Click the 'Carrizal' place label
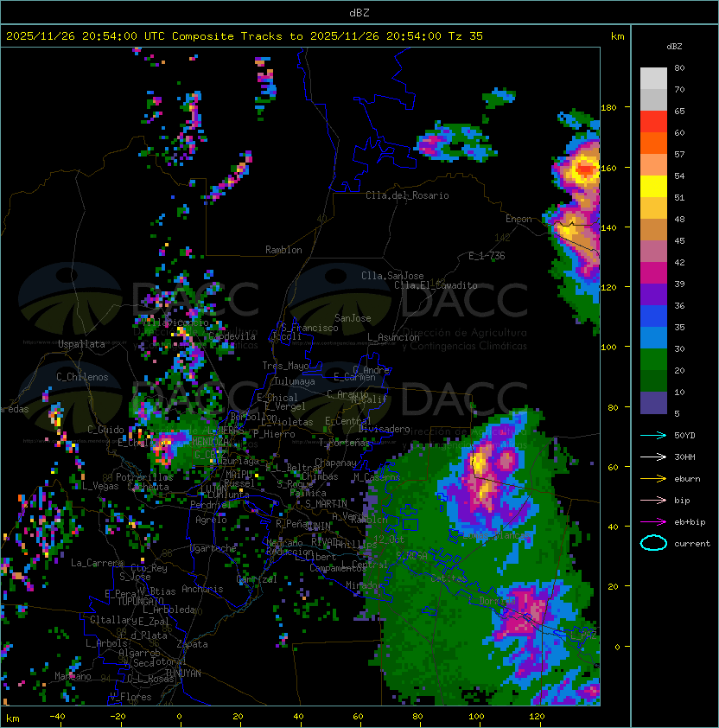719x728 pixels. click(257, 579)
